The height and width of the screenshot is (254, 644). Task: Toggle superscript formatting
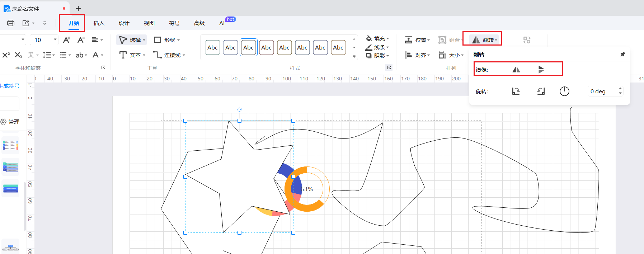(x=6, y=55)
